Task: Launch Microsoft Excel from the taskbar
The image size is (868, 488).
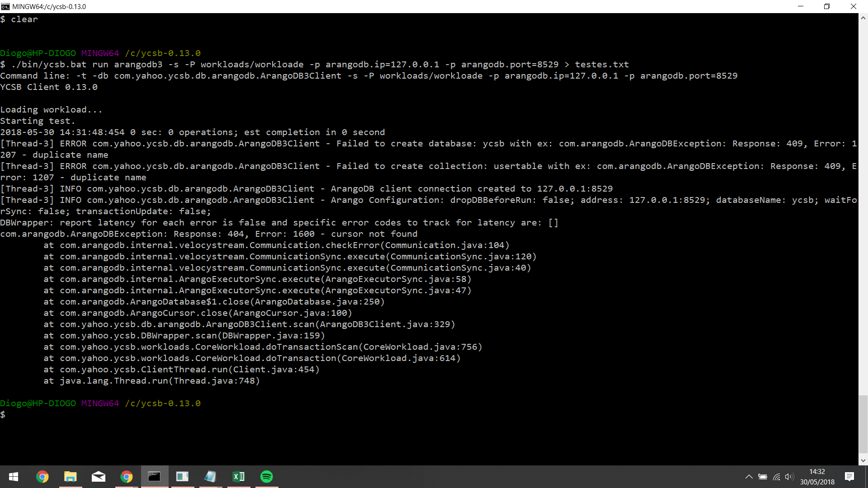Action: pos(238,477)
